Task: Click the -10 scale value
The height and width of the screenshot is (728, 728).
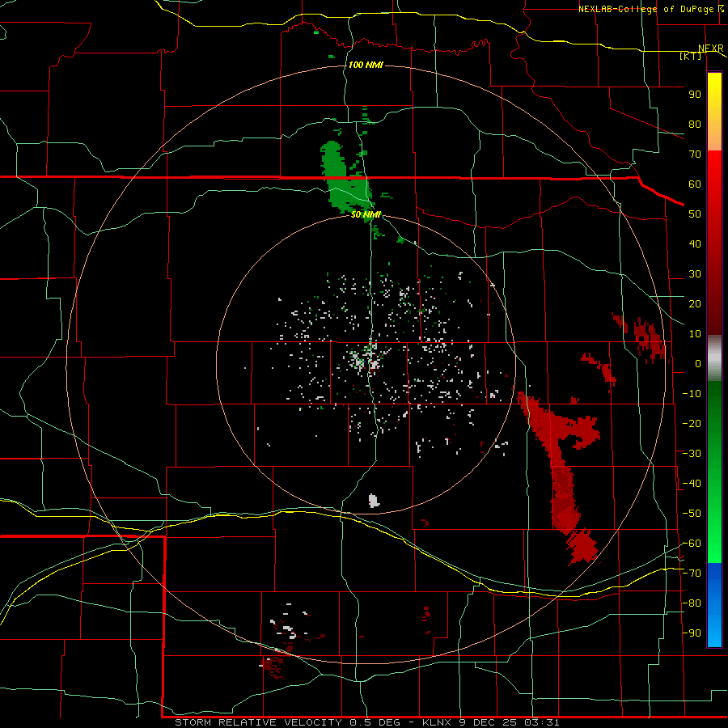Action: (692, 394)
